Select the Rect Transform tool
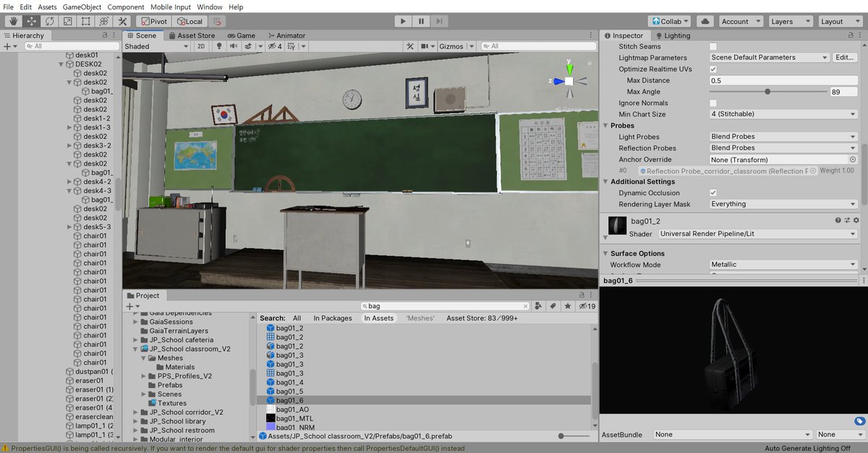Image resolution: width=868 pixels, height=453 pixels. click(86, 22)
